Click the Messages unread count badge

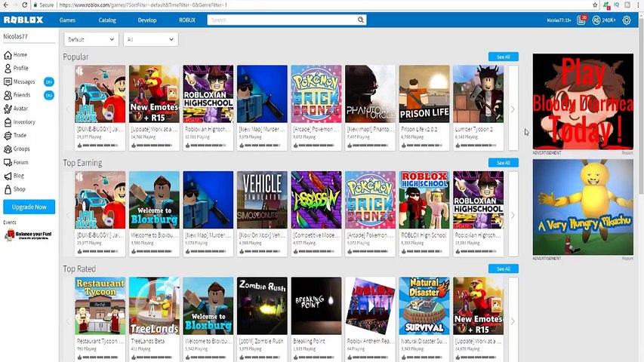[x=49, y=81]
